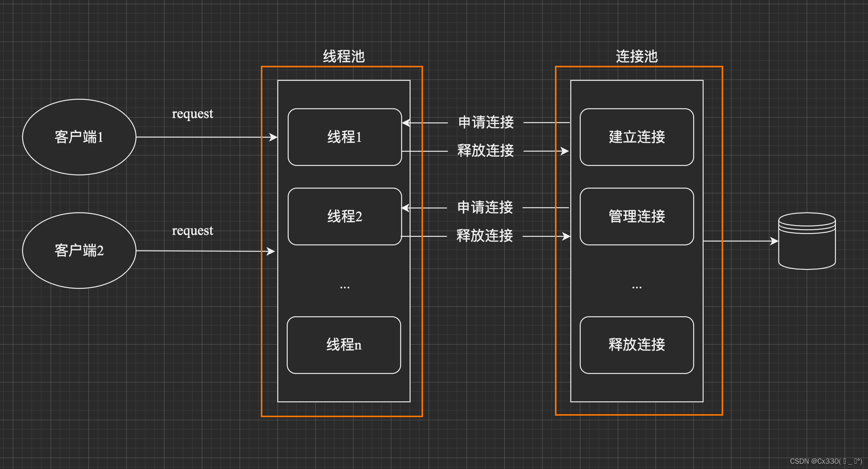Click 释放连接 label next to 线程2

click(x=485, y=236)
